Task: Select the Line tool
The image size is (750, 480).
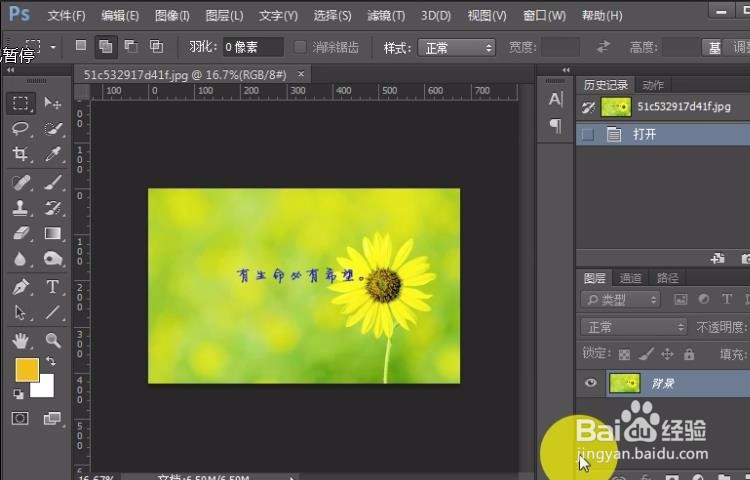Action: pyautogui.click(x=53, y=313)
